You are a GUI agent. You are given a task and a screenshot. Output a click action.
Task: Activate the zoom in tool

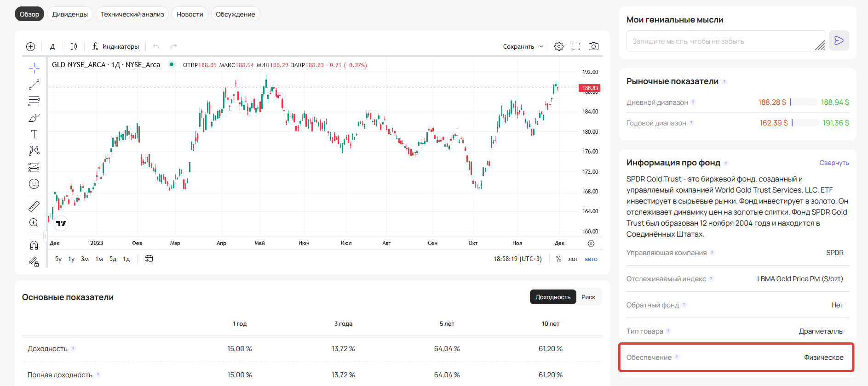[x=34, y=222]
